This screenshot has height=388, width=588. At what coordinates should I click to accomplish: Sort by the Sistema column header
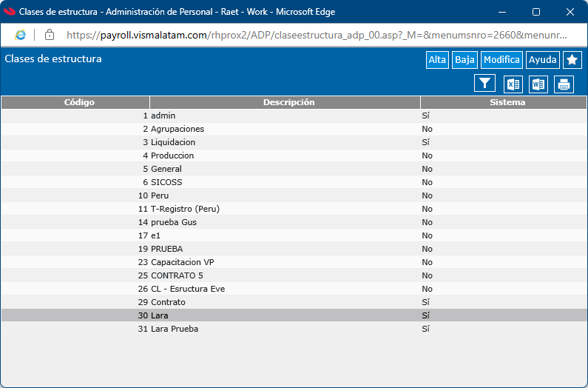[504, 102]
